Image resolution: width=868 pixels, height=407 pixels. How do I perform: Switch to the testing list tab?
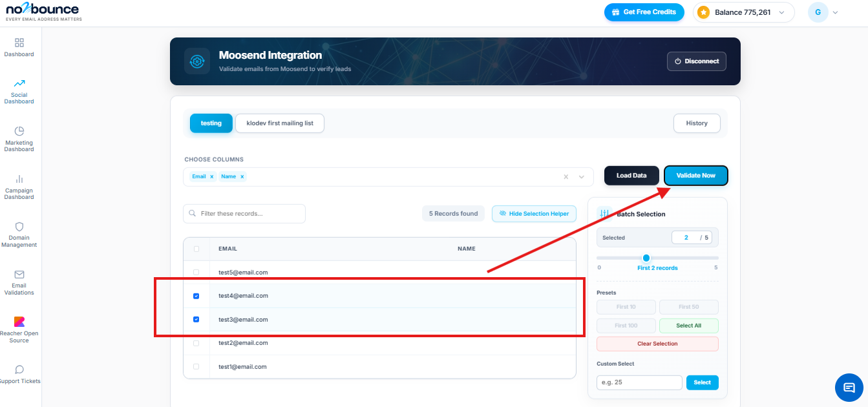coord(211,123)
